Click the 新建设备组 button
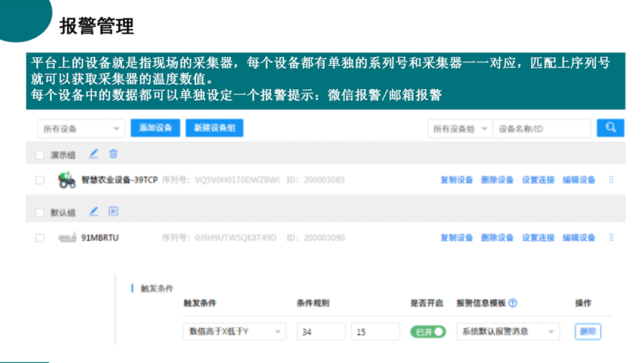This screenshot has width=644, height=363. point(214,128)
